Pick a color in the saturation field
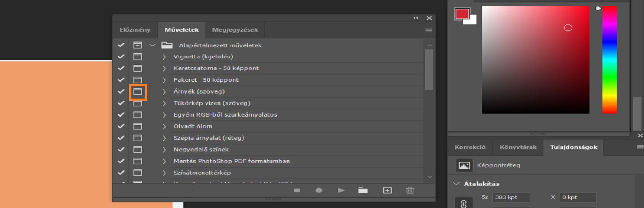 point(535,60)
